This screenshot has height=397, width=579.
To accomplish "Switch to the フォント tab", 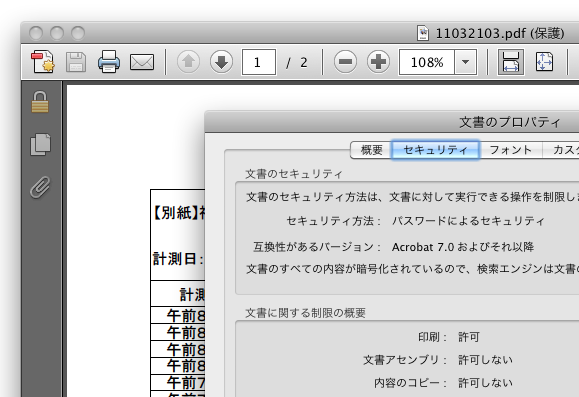I will (x=511, y=150).
